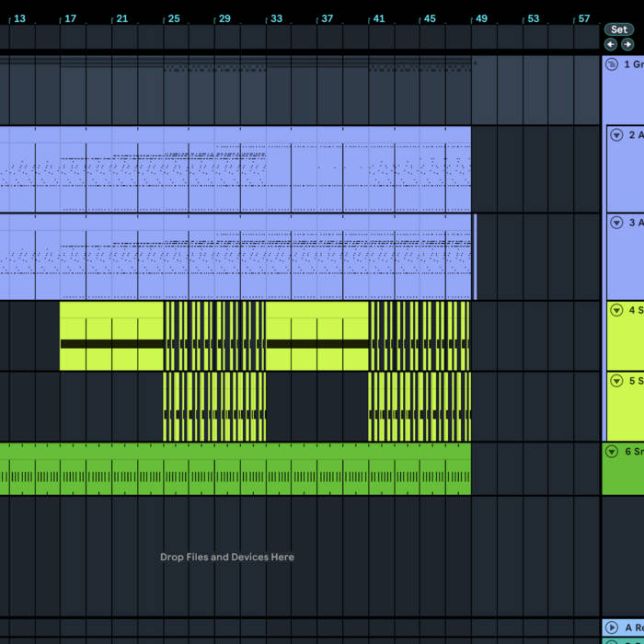The height and width of the screenshot is (644, 644).
Task: Unfold the return track A arrow
Action: click(x=612, y=627)
